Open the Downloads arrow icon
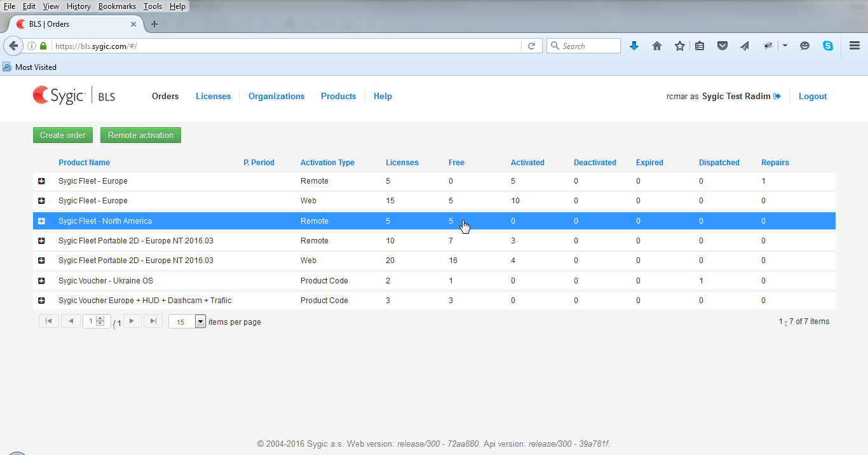This screenshot has height=455, width=868. coord(634,46)
